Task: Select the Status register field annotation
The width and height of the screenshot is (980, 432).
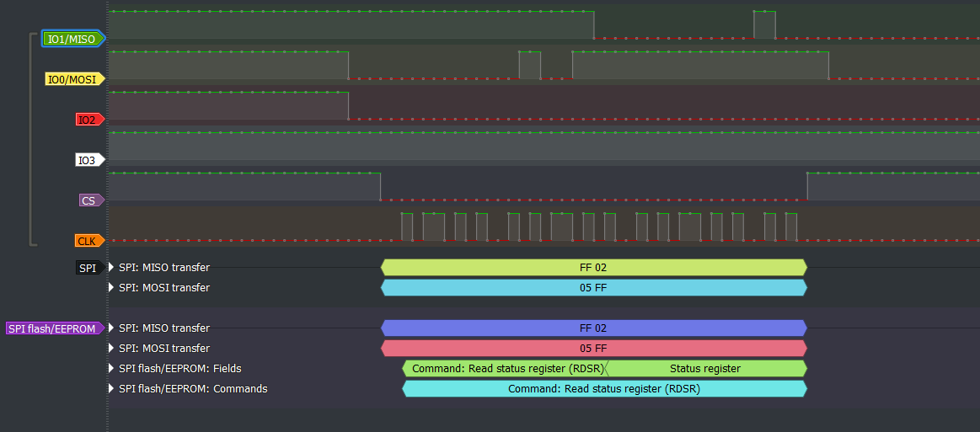Action: pyautogui.click(x=706, y=368)
